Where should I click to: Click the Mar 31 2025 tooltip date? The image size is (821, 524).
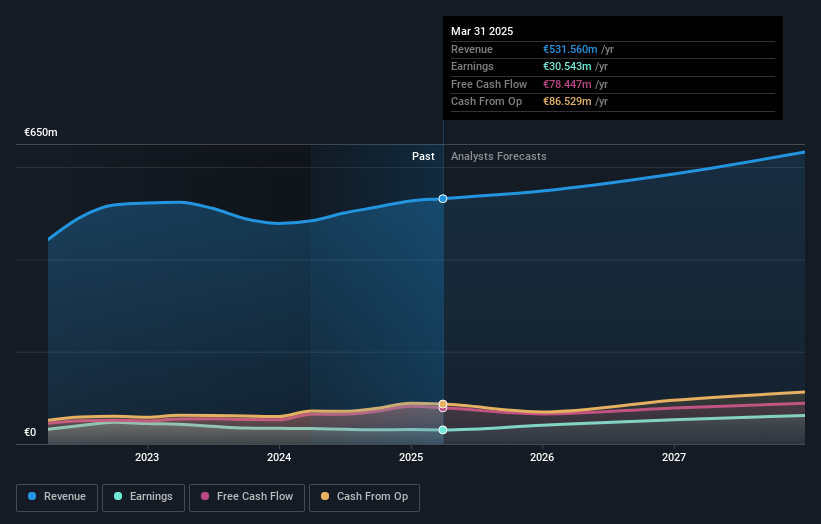[x=482, y=31]
